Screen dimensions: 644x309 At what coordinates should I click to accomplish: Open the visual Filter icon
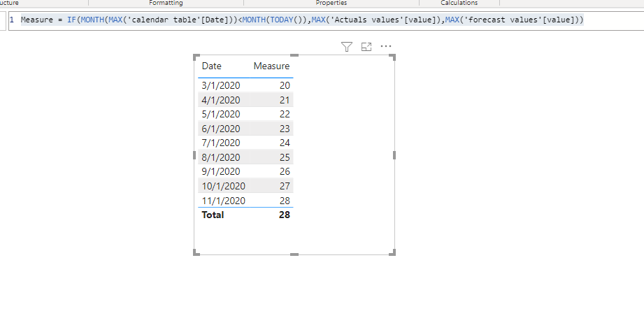tap(347, 47)
